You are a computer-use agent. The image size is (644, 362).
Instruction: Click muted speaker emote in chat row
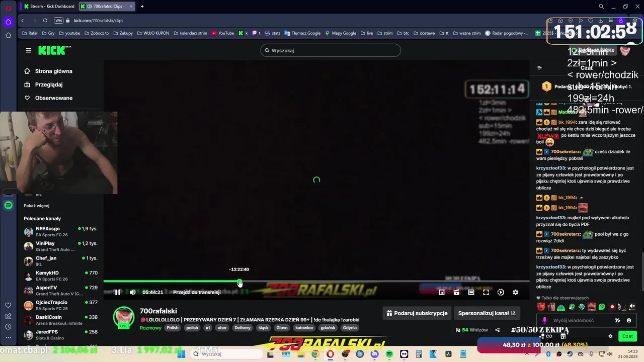coord(632,307)
